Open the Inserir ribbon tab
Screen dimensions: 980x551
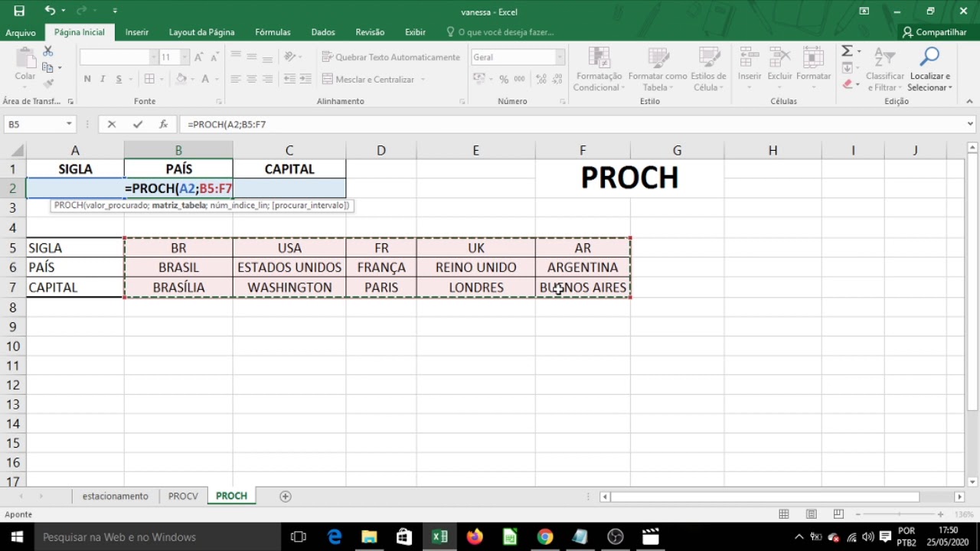[x=137, y=32]
